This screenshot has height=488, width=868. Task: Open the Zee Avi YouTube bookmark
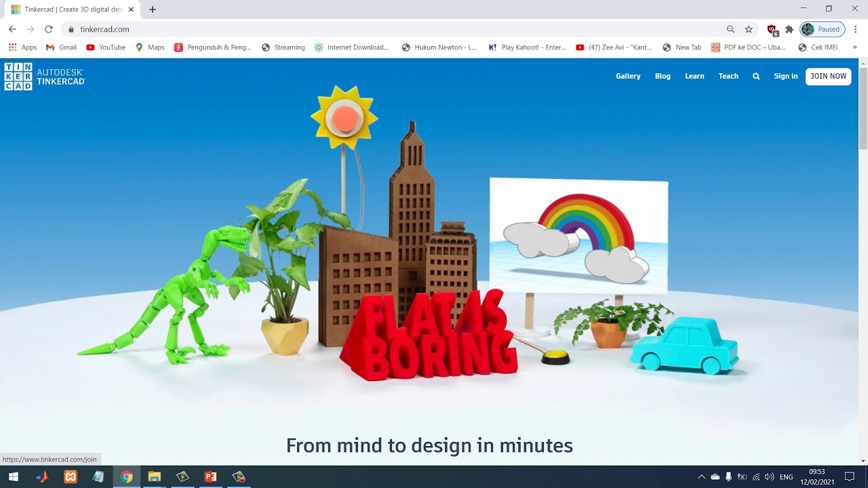(x=614, y=47)
